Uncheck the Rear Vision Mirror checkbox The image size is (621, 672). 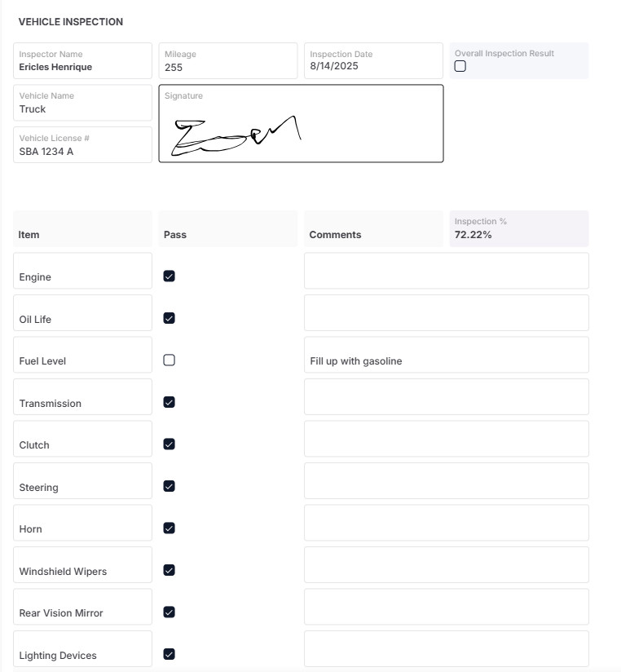point(170,612)
